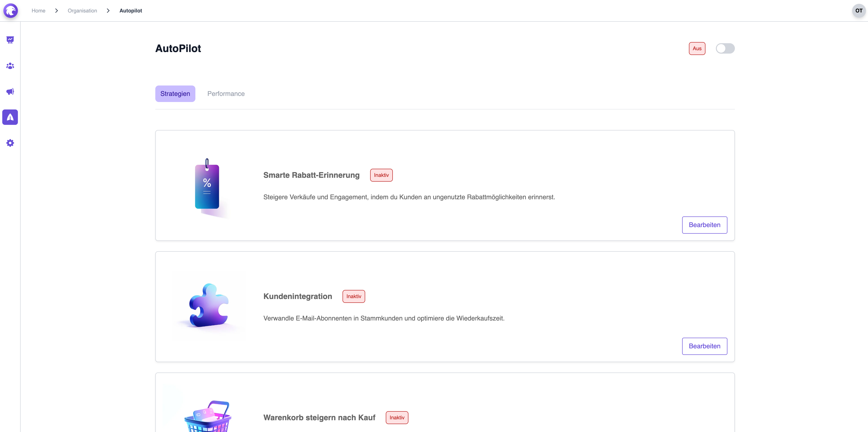The width and height of the screenshot is (868, 432).
Task: Click the home logo icon top left
Action: coord(10,10)
